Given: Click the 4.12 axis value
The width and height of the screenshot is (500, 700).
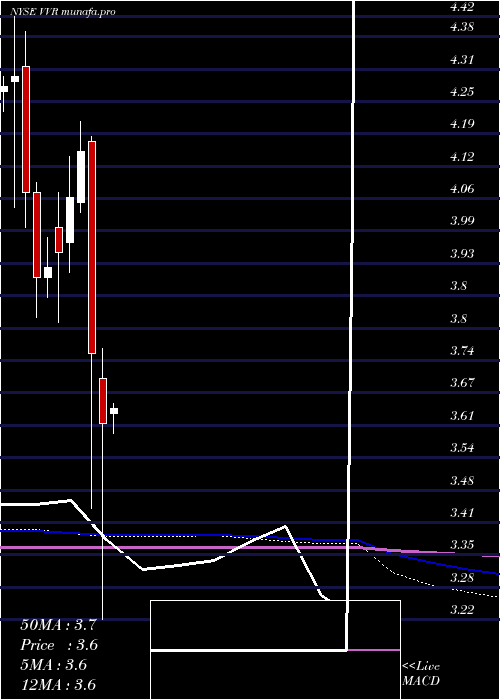Looking at the screenshot, I should tap(462, 157).
